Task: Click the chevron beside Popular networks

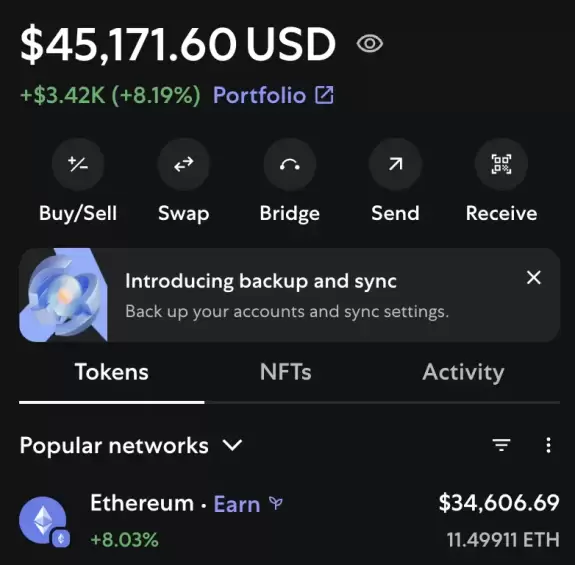Action: pos(232,445)
